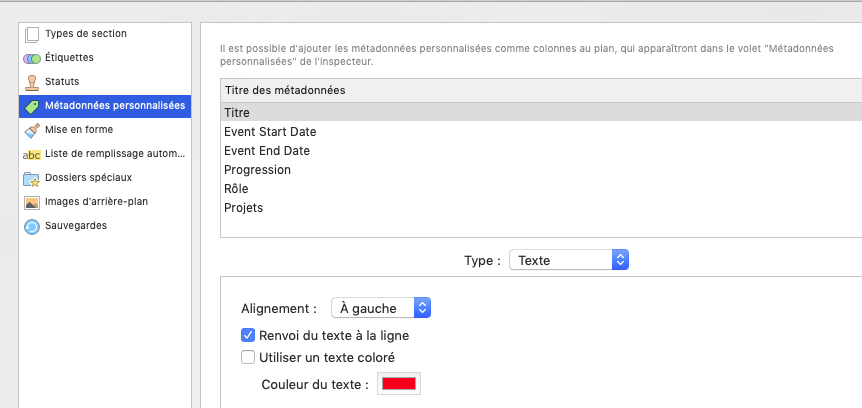Open the Type dropdown showing Texte
The height and width of the screenshot is (408, 862).
click(x=568, y=260)
